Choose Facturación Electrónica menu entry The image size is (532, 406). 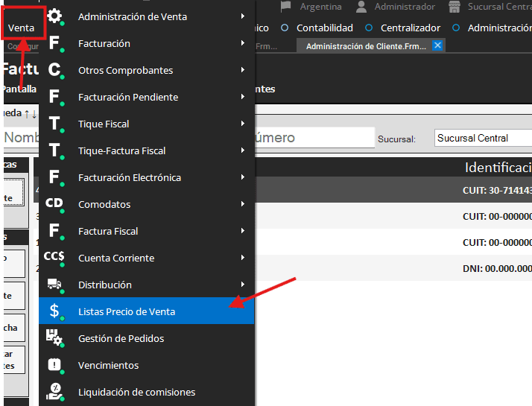coord(130,177)
